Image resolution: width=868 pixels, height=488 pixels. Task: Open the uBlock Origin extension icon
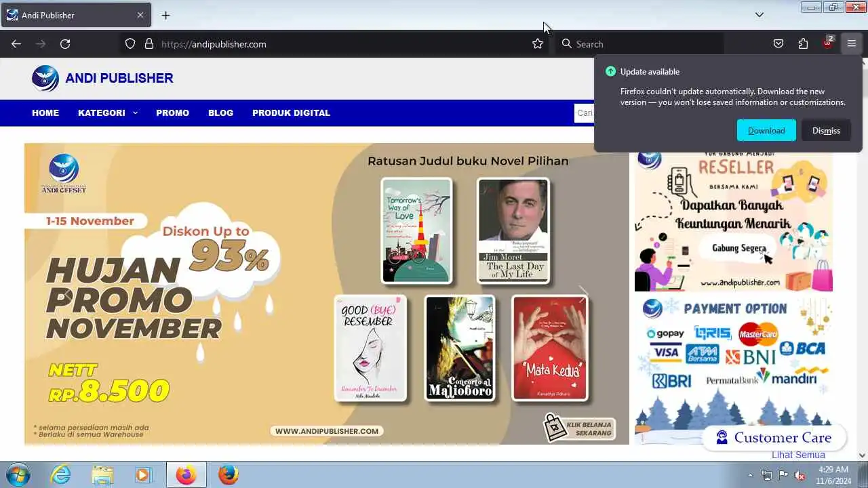coord(827,43)
